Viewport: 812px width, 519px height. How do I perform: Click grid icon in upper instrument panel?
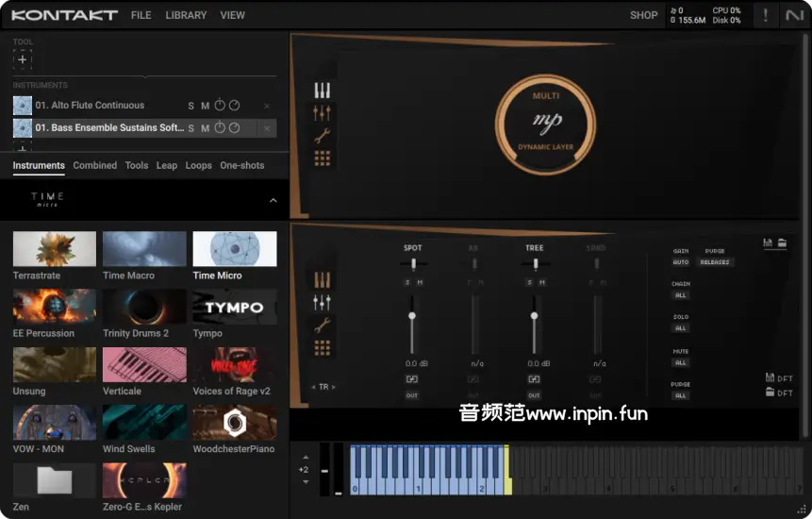(x=323, y=159)
